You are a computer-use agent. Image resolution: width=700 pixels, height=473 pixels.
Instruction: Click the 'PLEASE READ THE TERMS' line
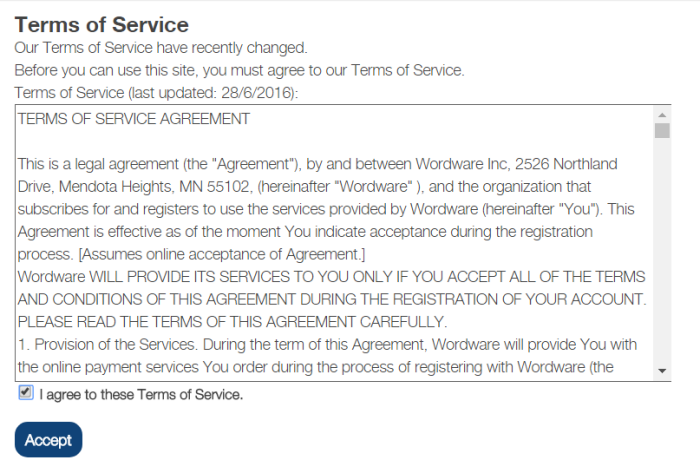(x=232, y=322)
